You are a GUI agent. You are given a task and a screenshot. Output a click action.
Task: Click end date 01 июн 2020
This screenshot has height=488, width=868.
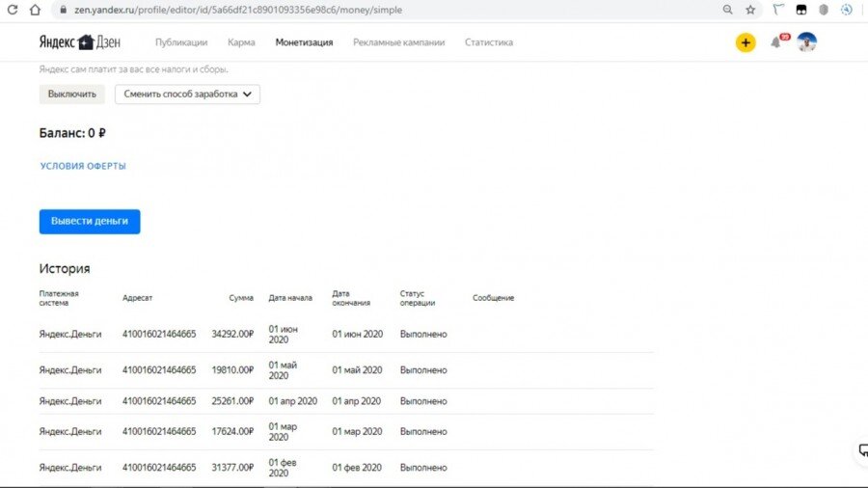click(x=357, y=335)
